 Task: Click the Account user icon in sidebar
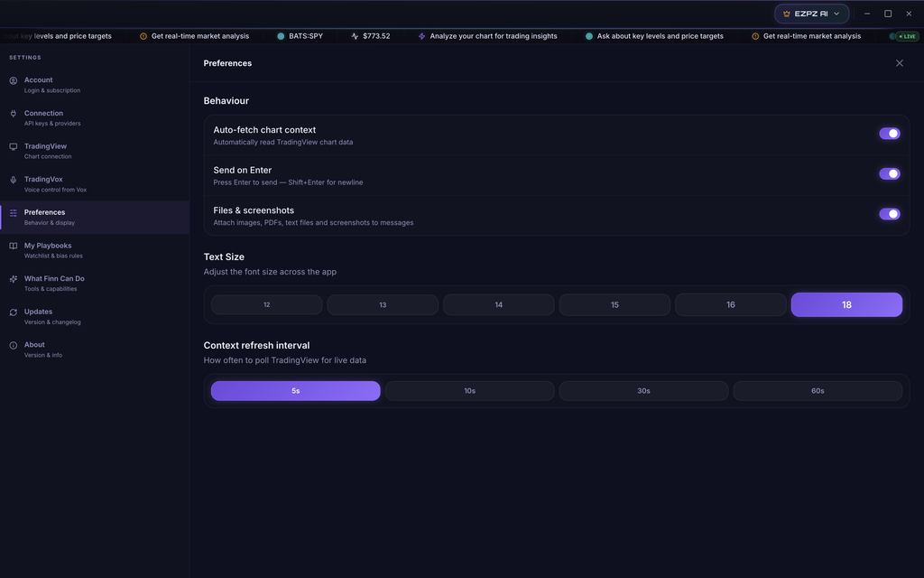13,80
